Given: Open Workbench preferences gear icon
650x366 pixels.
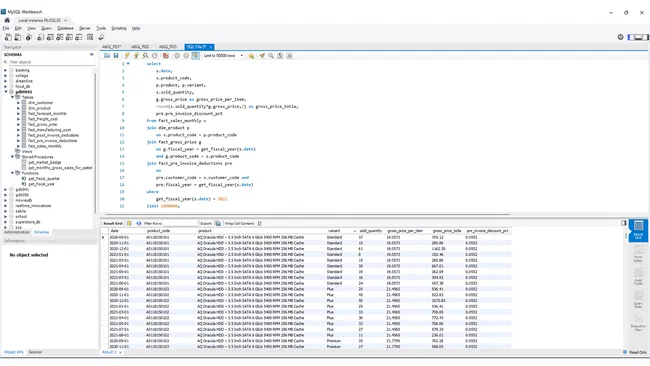Looking at the screenshot, I should (x=620, y=37).
